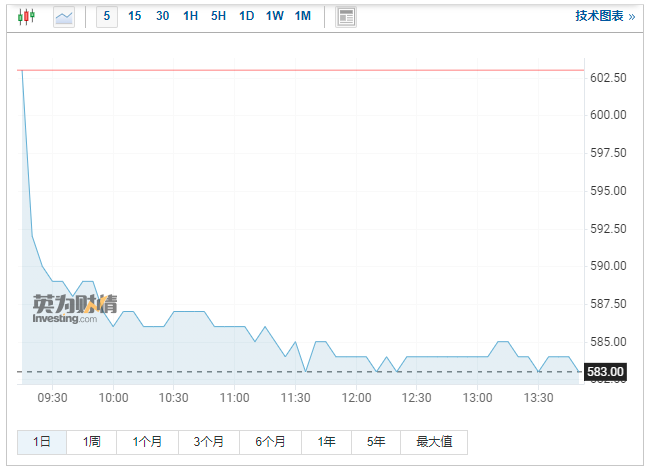This screenshot has width=647, height=466.
Task: Click the 585.00 price axis label
Action: pos(608,342)
